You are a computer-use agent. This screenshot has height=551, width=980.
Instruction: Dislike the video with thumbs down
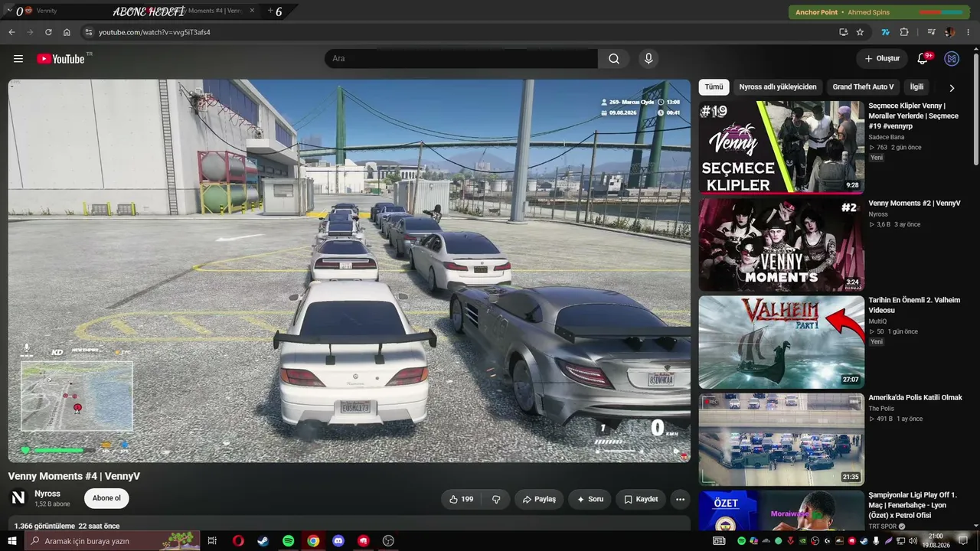coord(496,499)
